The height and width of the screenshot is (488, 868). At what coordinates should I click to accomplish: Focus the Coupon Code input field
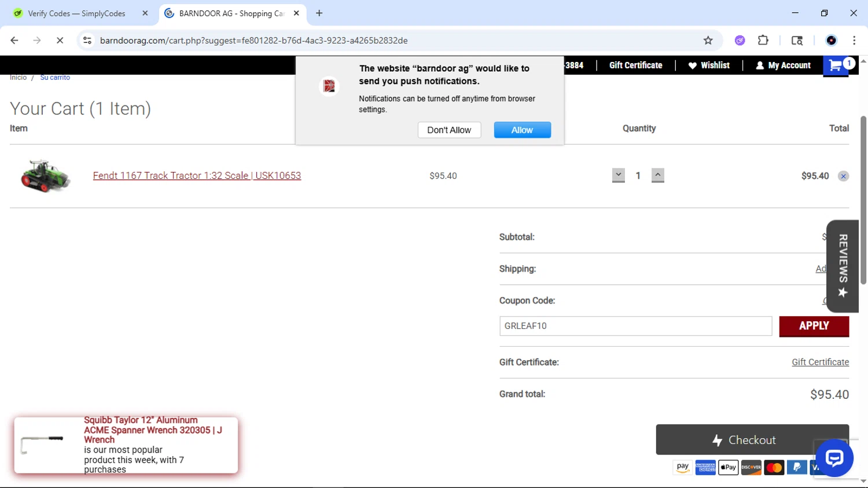[x=635, y=326]
